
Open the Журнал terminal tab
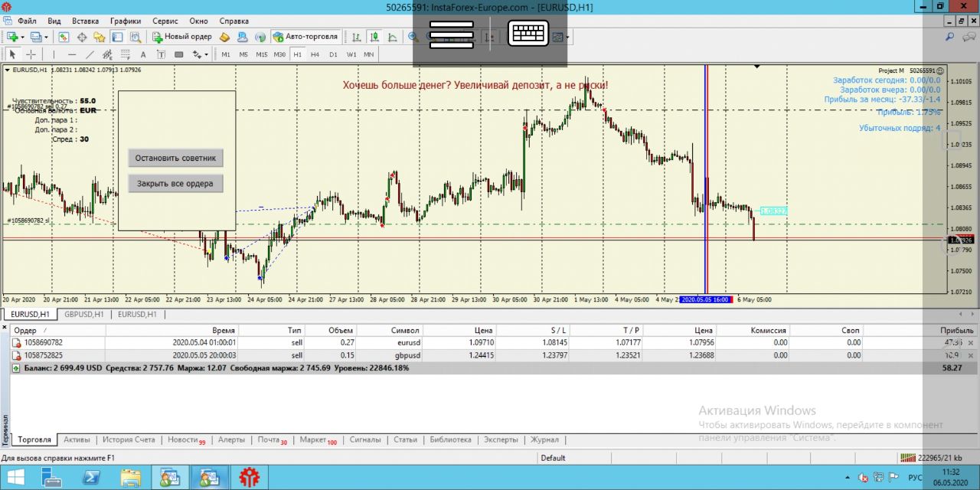click(x=544, y=439)
